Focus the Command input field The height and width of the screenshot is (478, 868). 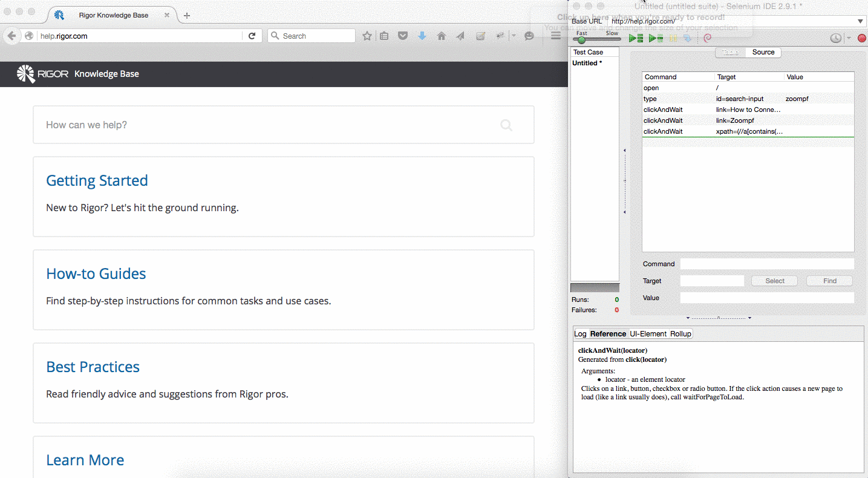click(x=767, y=264)
